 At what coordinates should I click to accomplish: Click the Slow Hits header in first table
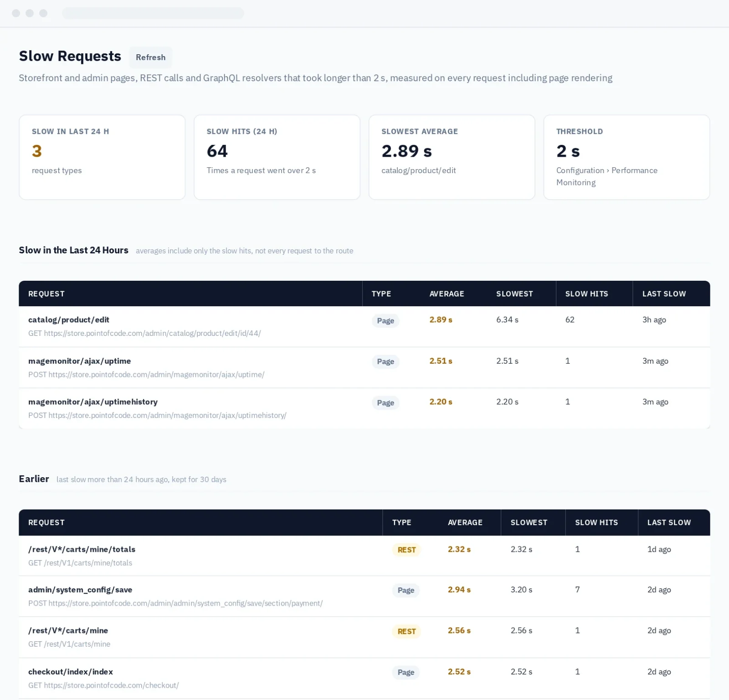point(586,294)
